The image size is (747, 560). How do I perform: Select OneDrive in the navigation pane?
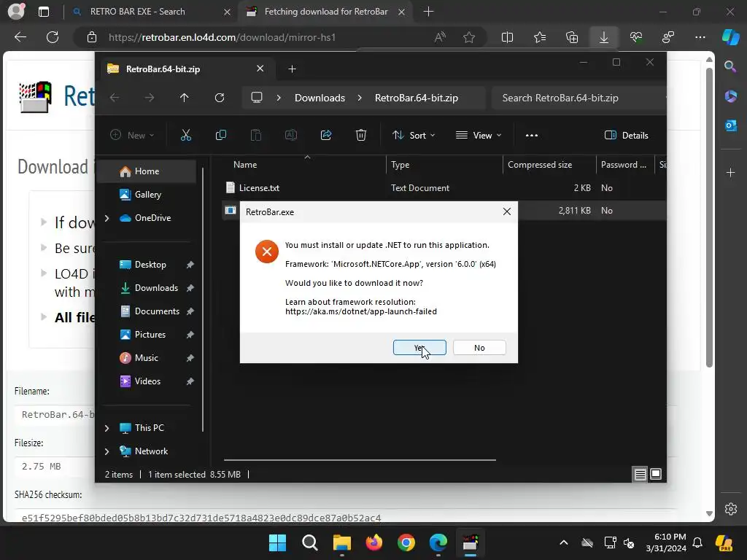pyautogui.click(x=147, y=217)
